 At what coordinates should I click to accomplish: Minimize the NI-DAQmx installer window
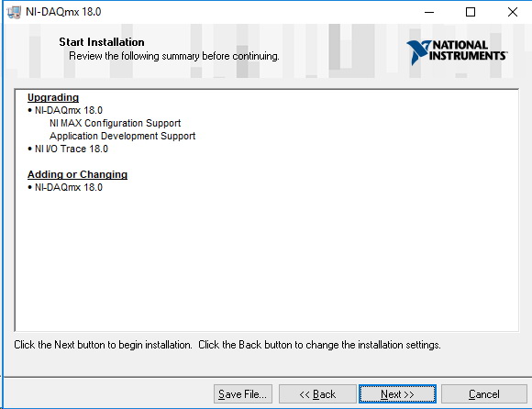coord(429,12)
